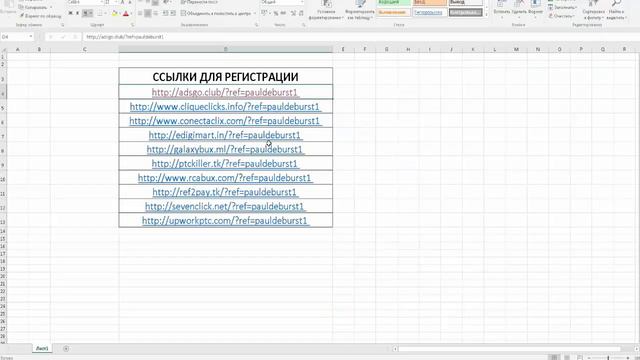
Task: Open the Merge and Center dropdown arrow
Action: pyautogui.click(x=255, y=13)
